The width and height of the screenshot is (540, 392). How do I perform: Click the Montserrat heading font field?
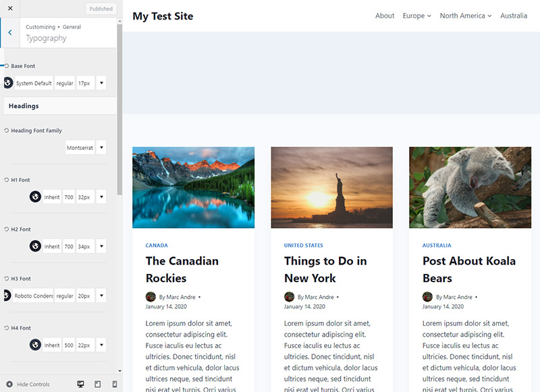pyautogui.click(x=80, y=148)
